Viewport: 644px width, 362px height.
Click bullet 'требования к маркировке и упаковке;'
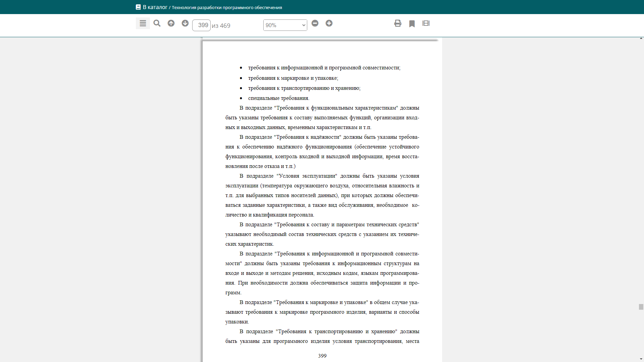(293, 78)
